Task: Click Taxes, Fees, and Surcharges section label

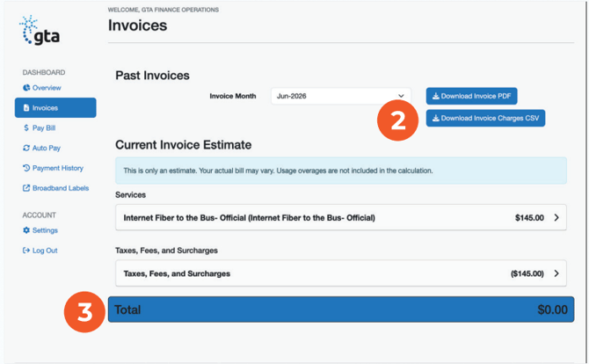Action: point(166,251)
